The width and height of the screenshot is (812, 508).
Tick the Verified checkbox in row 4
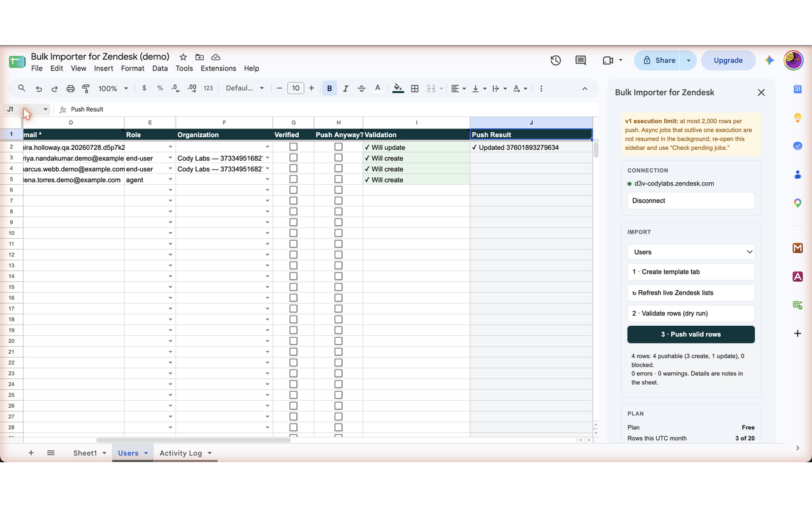[293, 168]
